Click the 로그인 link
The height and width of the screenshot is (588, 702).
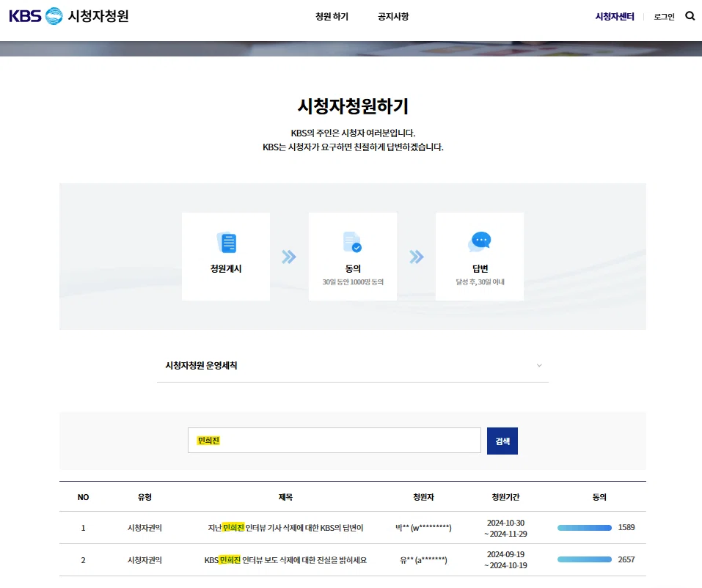coord(664,17)
